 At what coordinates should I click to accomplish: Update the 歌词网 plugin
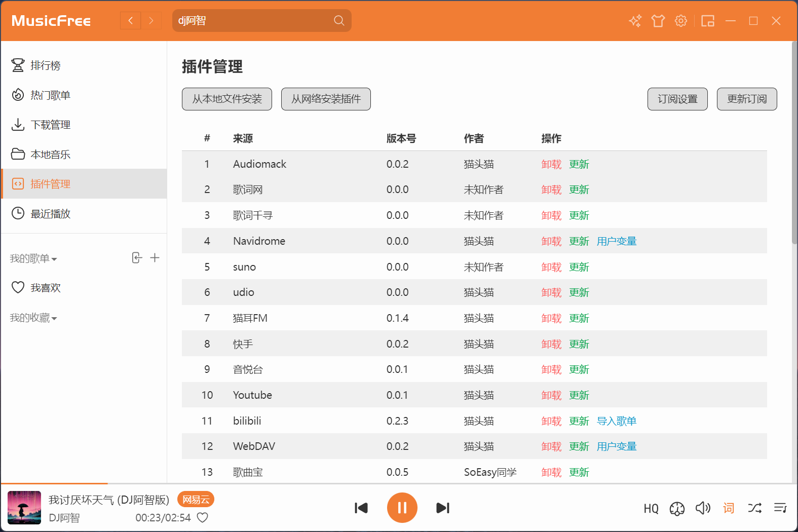click(x=579, y=189)
